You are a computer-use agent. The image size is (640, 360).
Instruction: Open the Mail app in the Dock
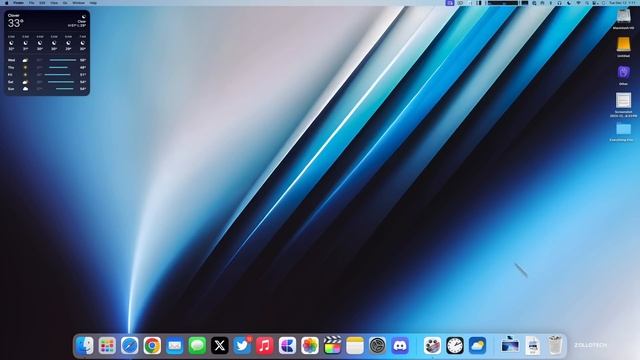pyautogui.click(x=175, y=346)
